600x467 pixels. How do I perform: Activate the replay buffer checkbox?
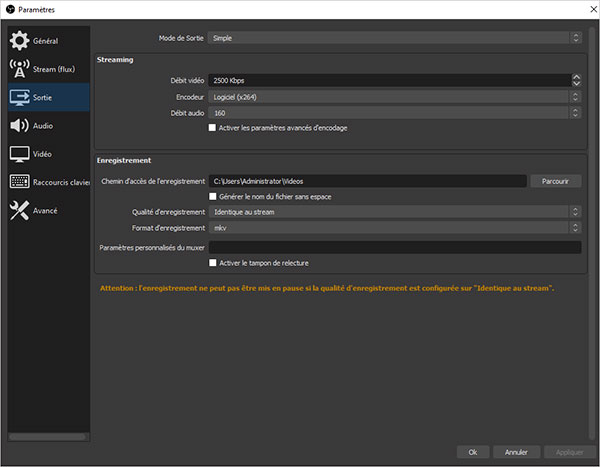tap(212, 263)
